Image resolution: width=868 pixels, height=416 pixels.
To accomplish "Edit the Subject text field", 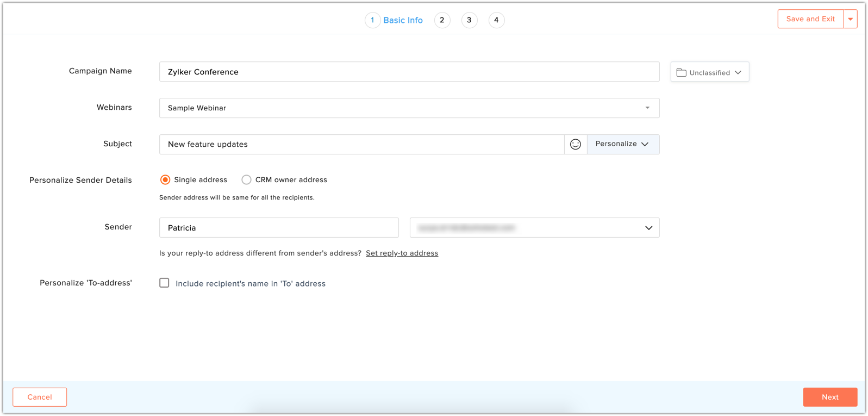I will click(362, 144).
